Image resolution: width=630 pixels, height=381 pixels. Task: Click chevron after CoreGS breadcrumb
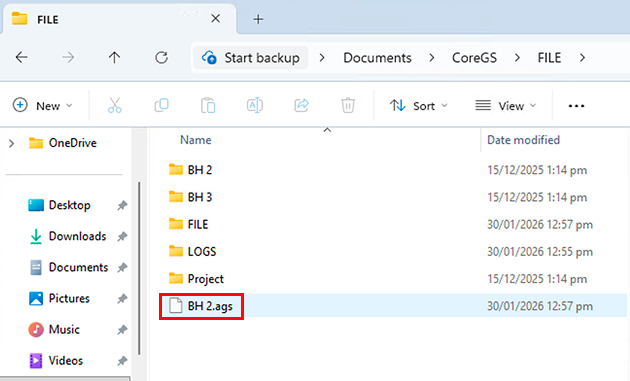point(518,58)
